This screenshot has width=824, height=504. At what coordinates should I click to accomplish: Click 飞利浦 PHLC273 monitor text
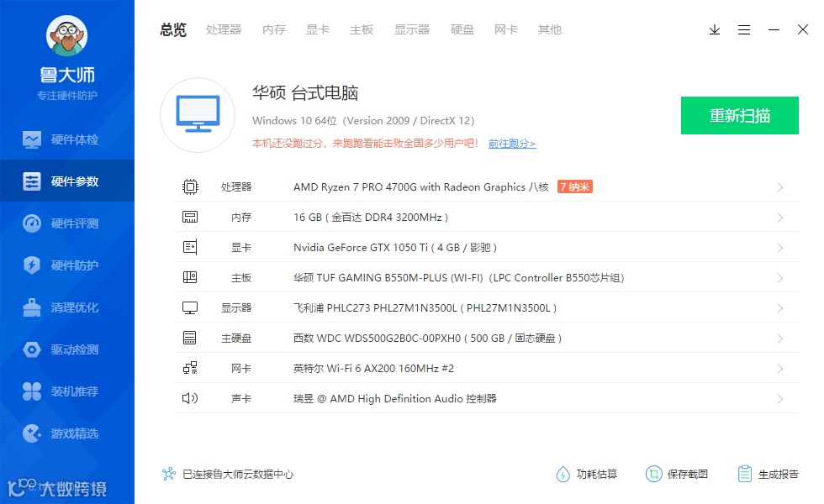[425, 307]
